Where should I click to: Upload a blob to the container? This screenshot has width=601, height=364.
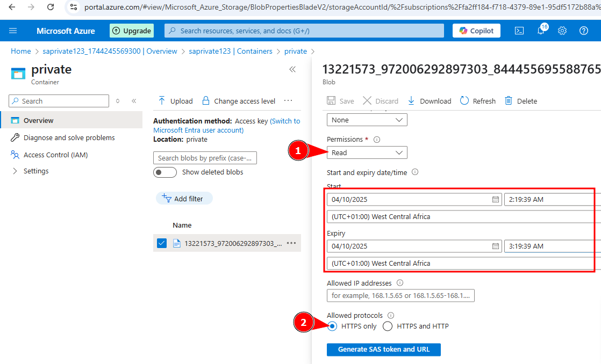pos(175,101)
